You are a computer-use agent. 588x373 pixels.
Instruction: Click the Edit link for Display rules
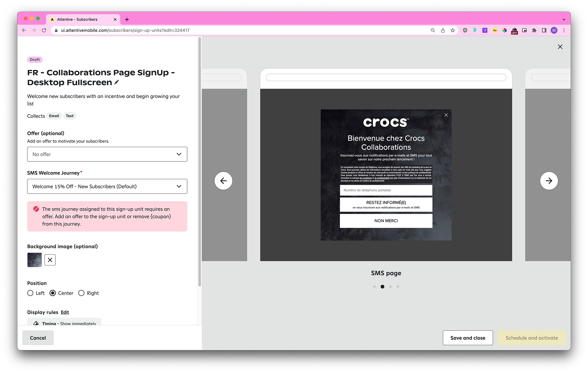coord(65,312)
